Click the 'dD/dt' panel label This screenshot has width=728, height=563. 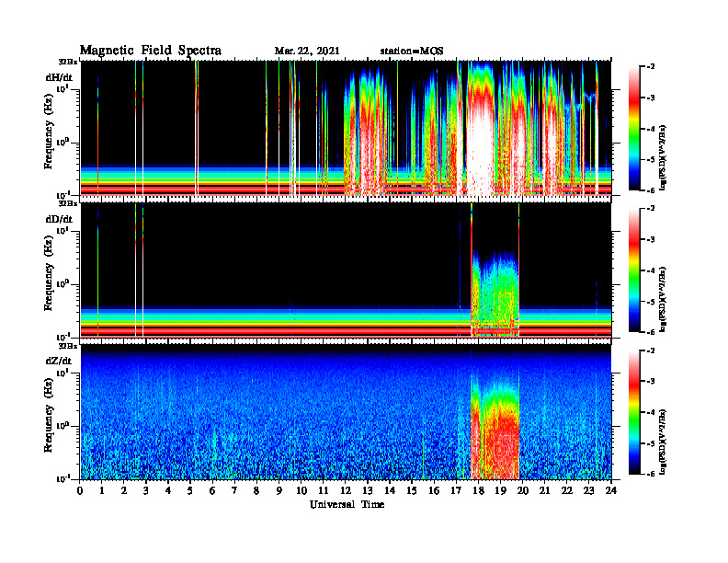point(59,219)
